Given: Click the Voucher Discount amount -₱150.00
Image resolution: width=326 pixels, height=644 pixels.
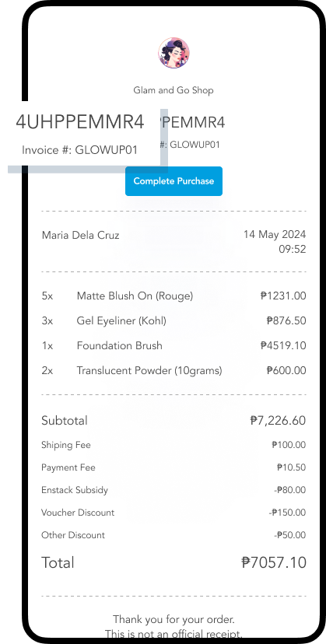Looking at the screenshot, I should pyautogui.click(x=288, y=513).
